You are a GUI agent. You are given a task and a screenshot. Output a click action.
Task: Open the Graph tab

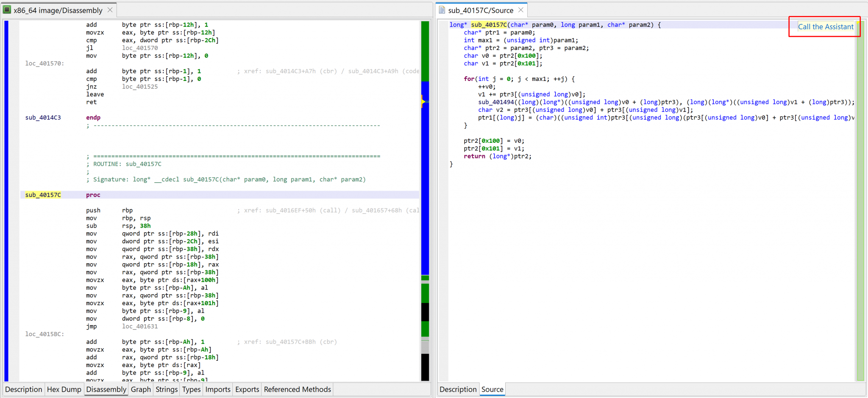[x=141, y=389]
